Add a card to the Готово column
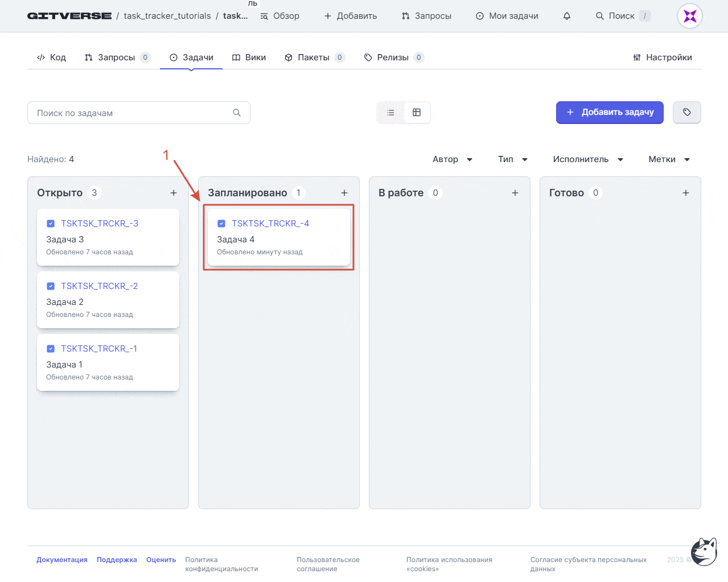 click(x=686, y=193)
